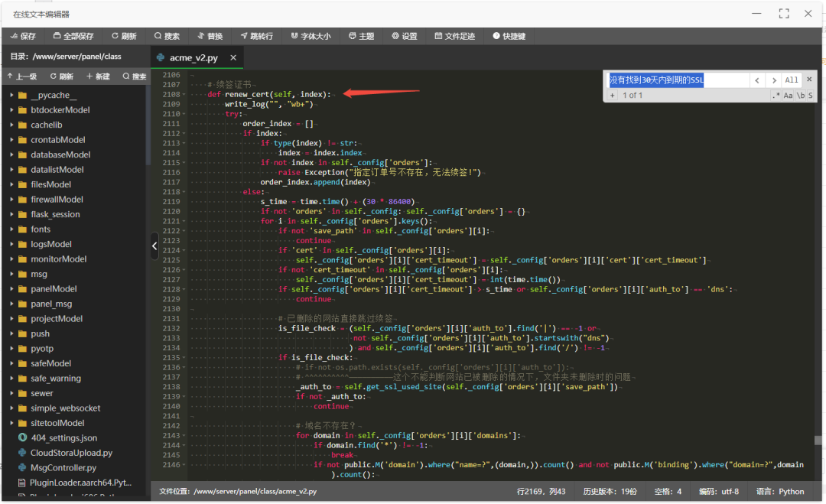Click the 刷新 button in the top toolbar
The width and height of the screenshot is (826, 504).
click(x=124, y=36)
